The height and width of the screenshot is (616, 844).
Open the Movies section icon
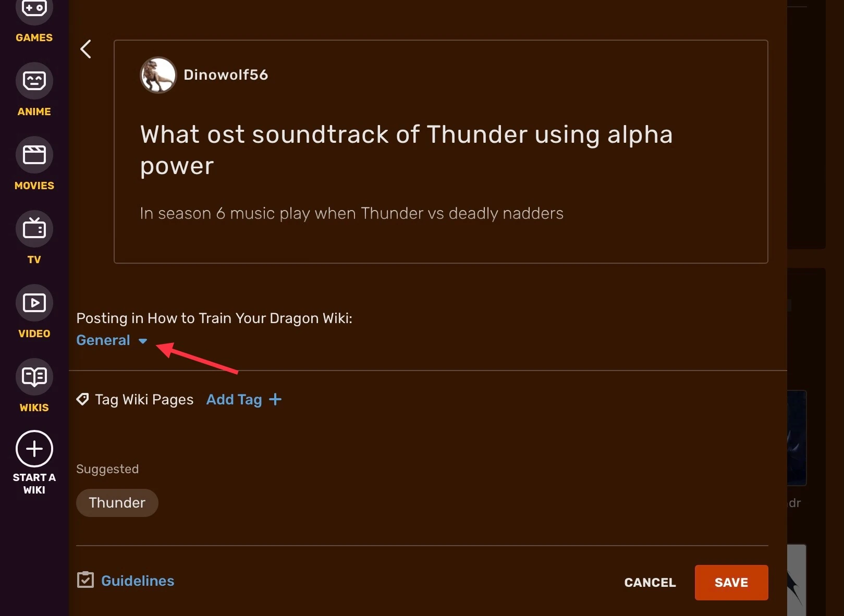(34, 155)
